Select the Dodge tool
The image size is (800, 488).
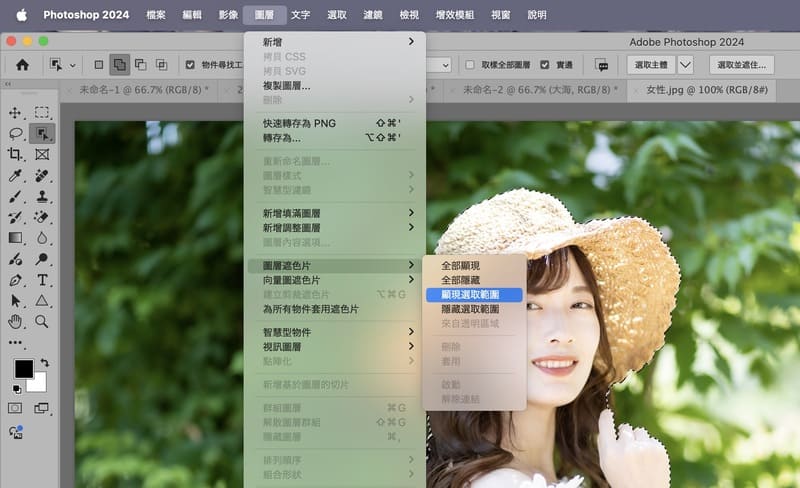42,259
